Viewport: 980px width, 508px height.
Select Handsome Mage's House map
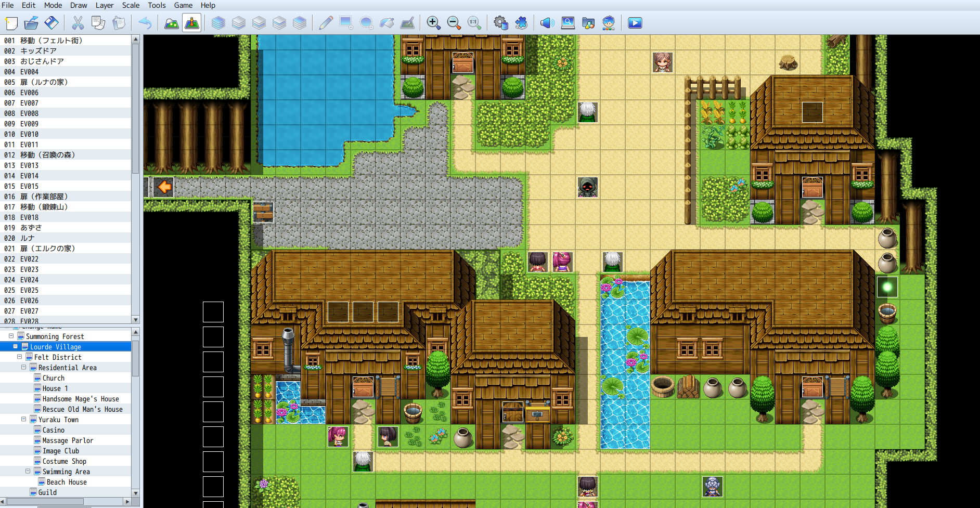click(81, 399)
